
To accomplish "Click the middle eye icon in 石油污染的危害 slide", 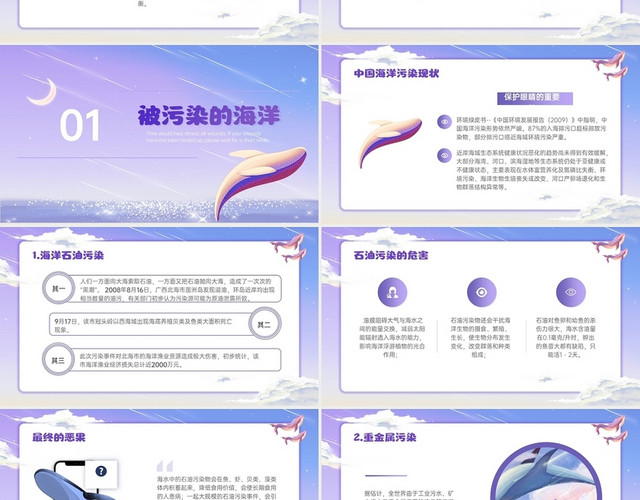I will [x=482, y=292].
